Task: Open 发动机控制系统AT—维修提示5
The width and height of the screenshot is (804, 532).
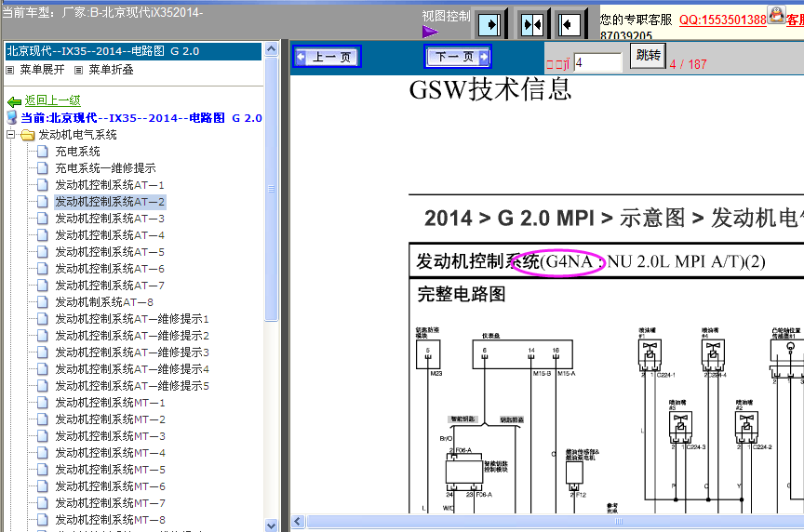Action: (x=132, y=386)
